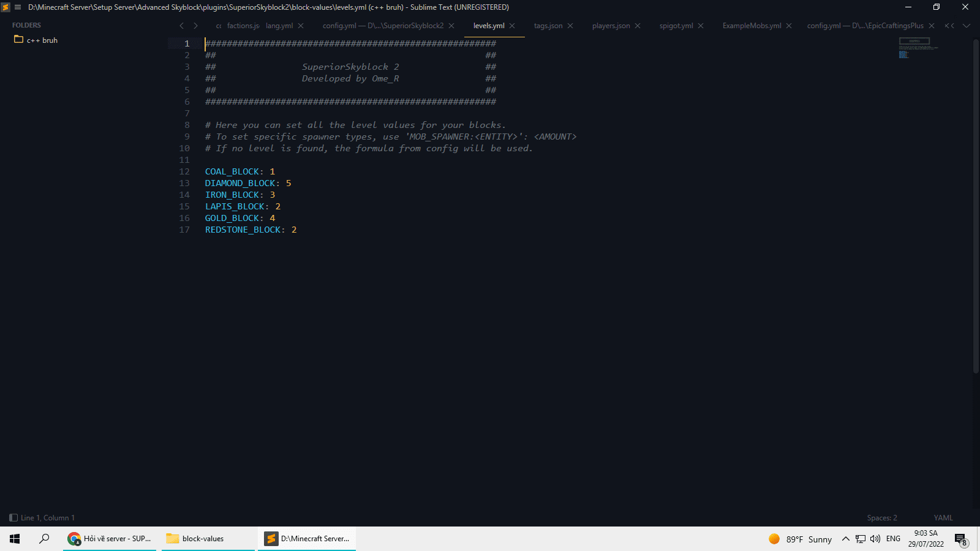This screenshot has height=551, width=980.
Task: Change indentation via Spaces: 2
Action: (x=881, y=518)
